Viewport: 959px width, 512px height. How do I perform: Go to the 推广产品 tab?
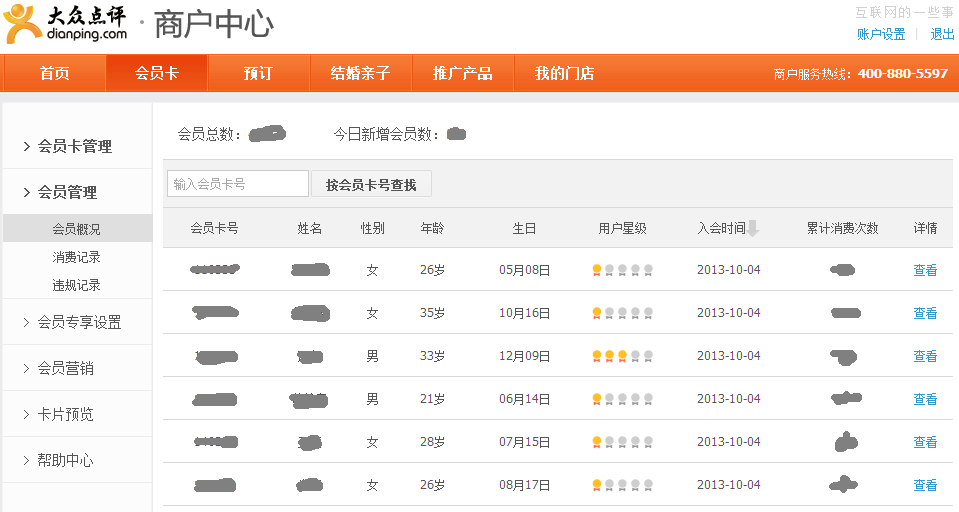click(x=462, y=73)
